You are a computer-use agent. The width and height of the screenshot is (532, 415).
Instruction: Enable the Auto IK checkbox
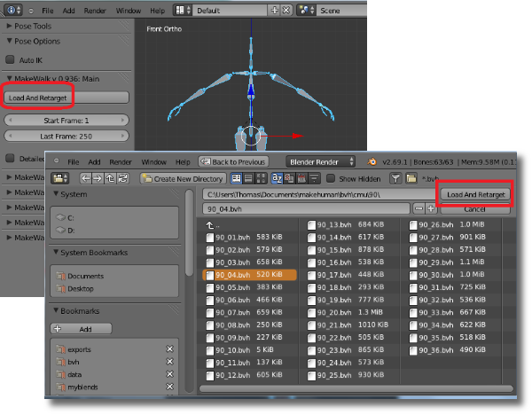[x=12, y=59]
